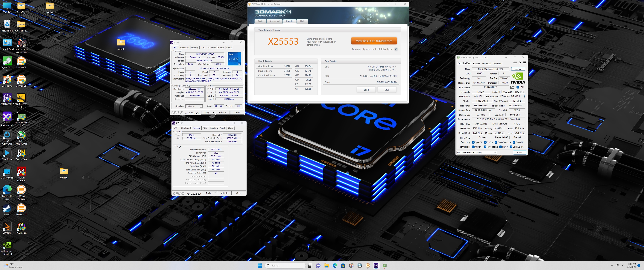This screenshot has height=270, width=644.
Task: Share the BIOS via GPU-Z export arrow icon
Action: 512,87
